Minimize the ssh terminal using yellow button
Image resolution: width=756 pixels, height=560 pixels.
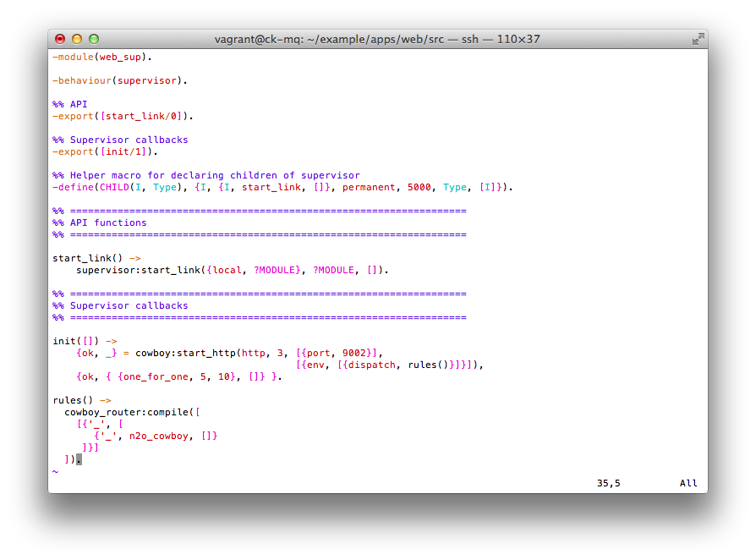coord(77,39)
